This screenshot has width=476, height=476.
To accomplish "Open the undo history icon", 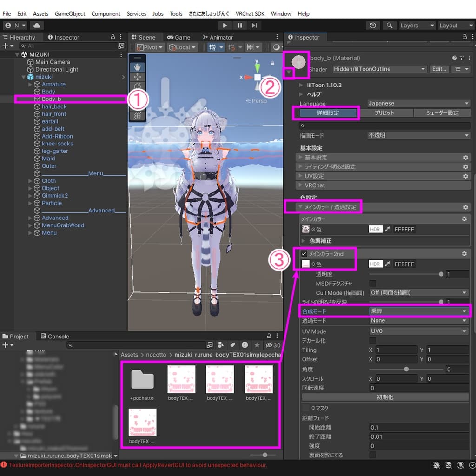I will click(x=373, y=26).
